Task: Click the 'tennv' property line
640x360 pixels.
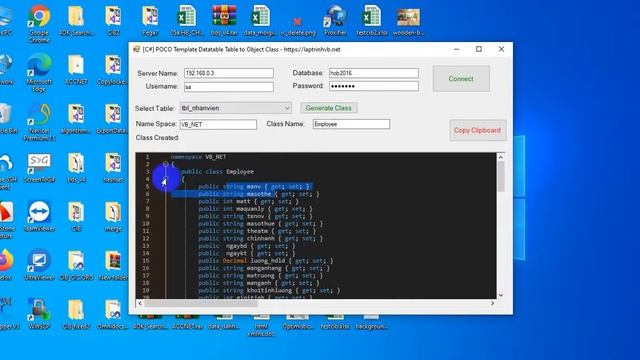Action: click(256, 216)
